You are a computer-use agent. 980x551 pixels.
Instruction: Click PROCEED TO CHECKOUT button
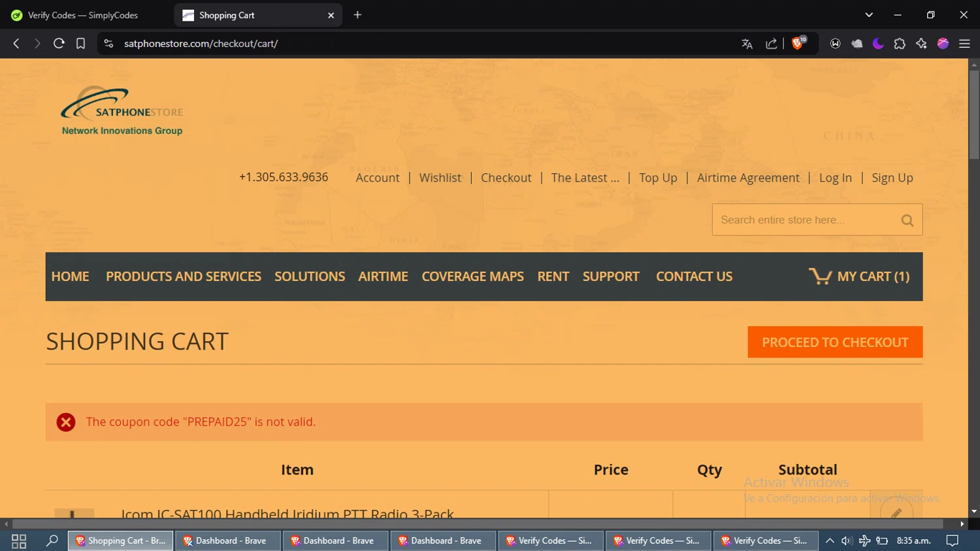coord(835,342)
